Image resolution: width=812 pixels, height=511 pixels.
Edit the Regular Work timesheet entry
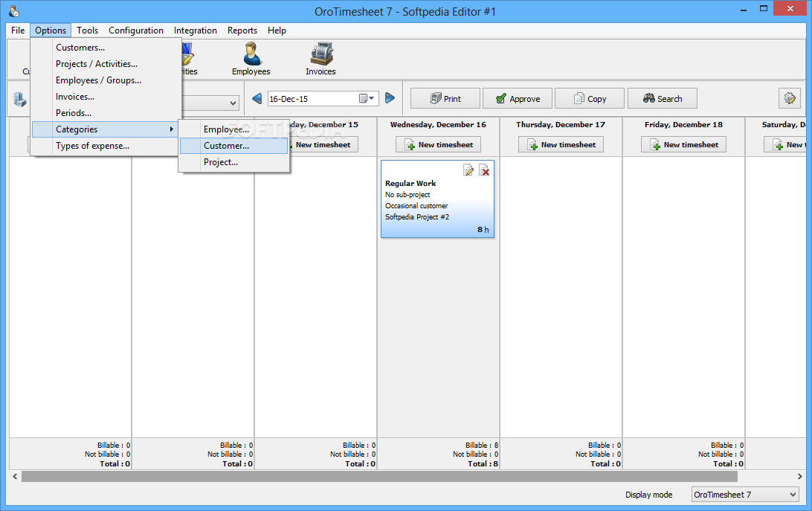pos(468,170)
